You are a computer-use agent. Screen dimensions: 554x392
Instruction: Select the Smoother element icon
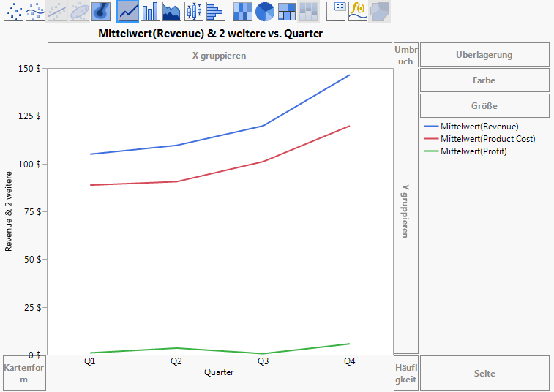[x=35, y=11]
